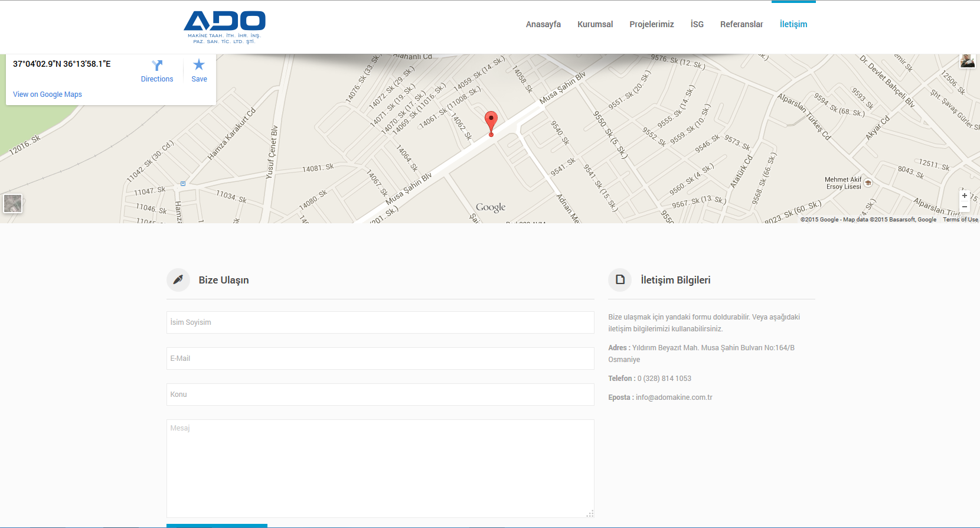Zoom out the map with minus button
Image resolution: width=980 pixels, height=528 pixels.
[x=965, y=207]
